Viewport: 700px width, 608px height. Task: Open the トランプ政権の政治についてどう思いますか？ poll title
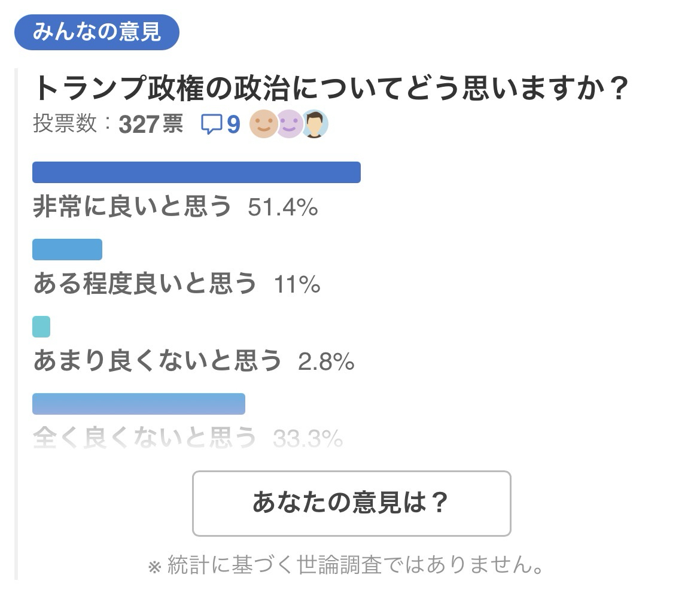[x=331, y=89]
